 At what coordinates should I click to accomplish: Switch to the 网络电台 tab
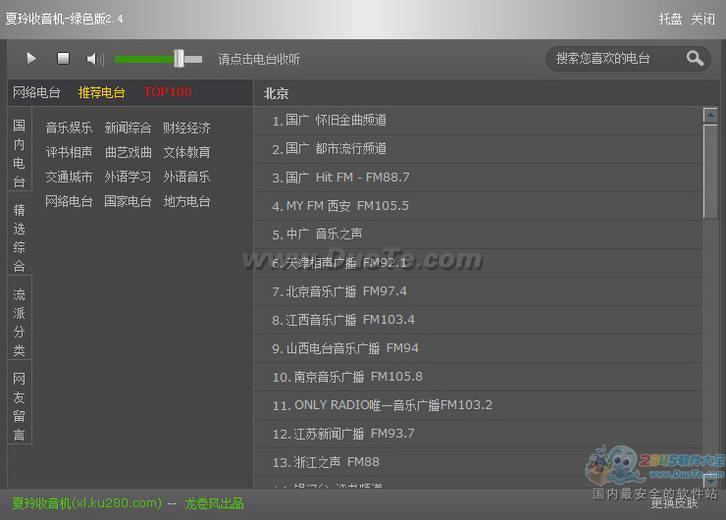coord(37,92)
